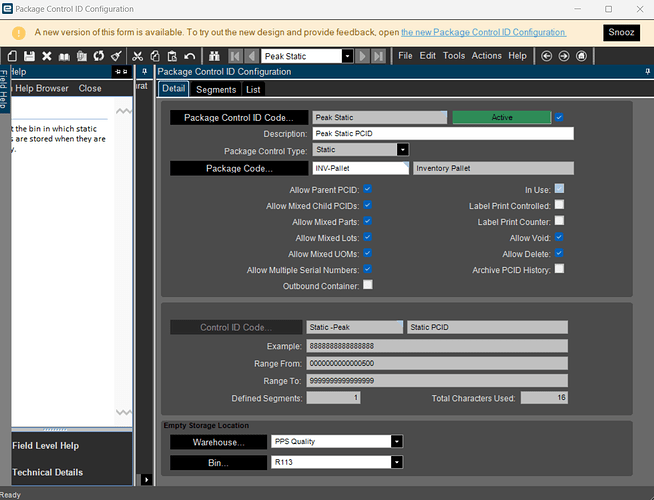
Task: Toggle Allow Mixed UOMs checkbox
Action: 367,253
